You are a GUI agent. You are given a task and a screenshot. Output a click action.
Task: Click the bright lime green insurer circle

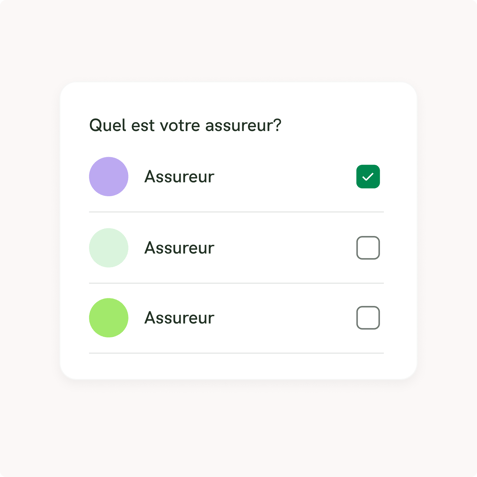point(109,318)
